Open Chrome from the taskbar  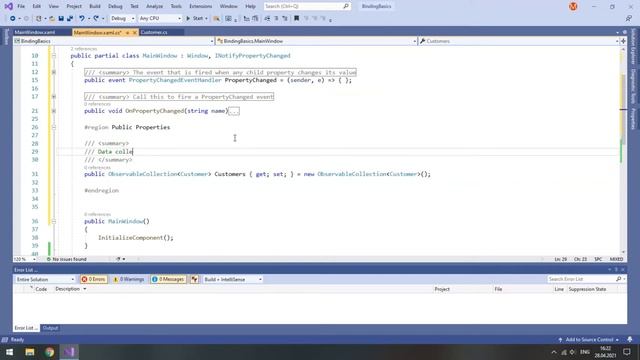pos(49,352)
